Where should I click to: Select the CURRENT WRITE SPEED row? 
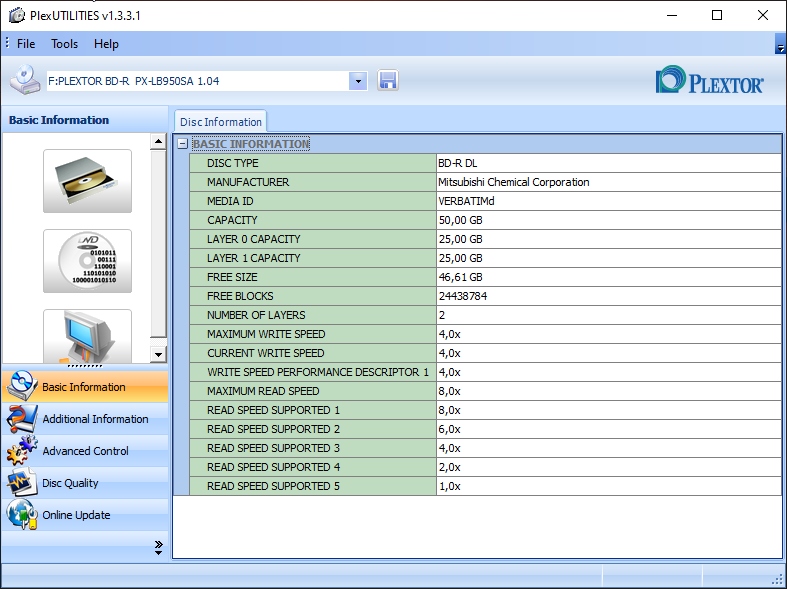485,353
